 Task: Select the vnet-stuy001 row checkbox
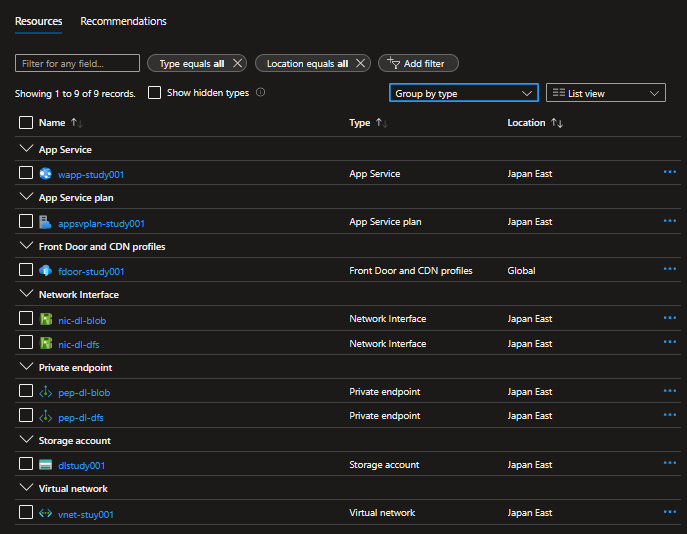tap(26, 512)
